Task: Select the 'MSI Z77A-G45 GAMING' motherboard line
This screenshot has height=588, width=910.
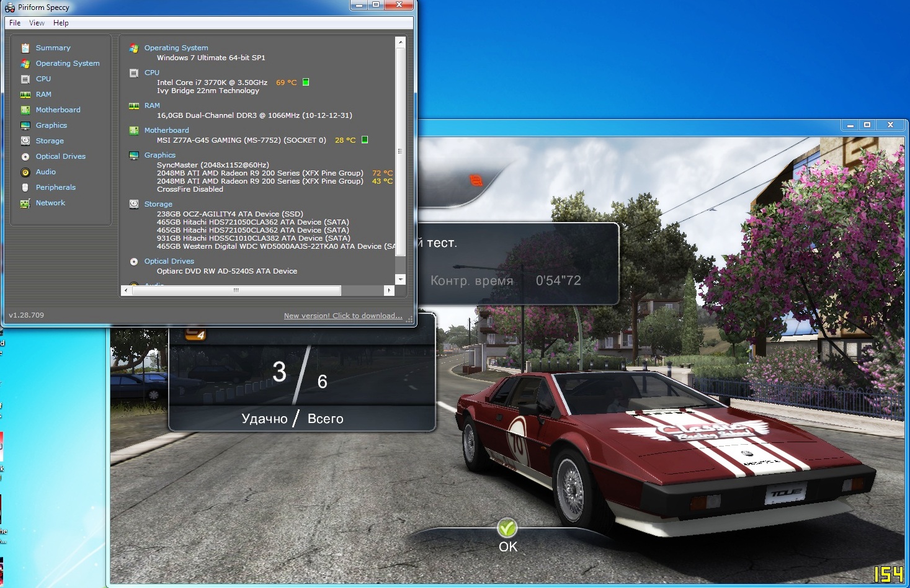Action: (x=241, y=140)
